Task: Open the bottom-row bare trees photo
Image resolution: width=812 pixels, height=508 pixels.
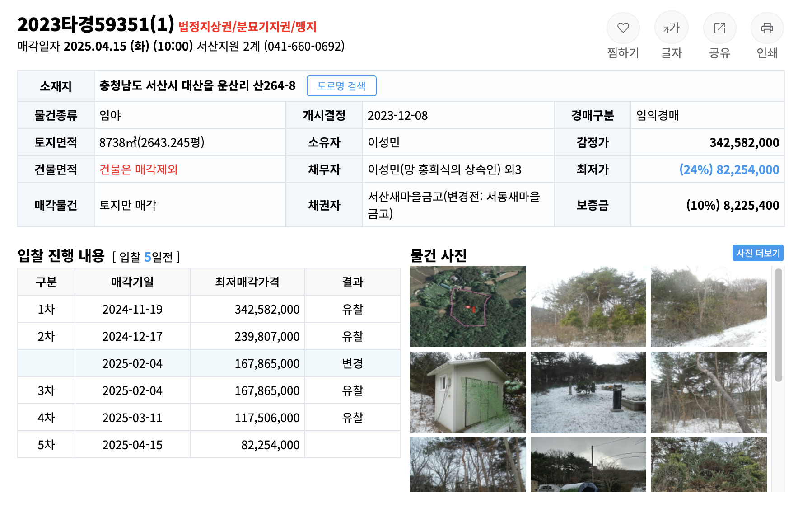Action: (468, 465)
